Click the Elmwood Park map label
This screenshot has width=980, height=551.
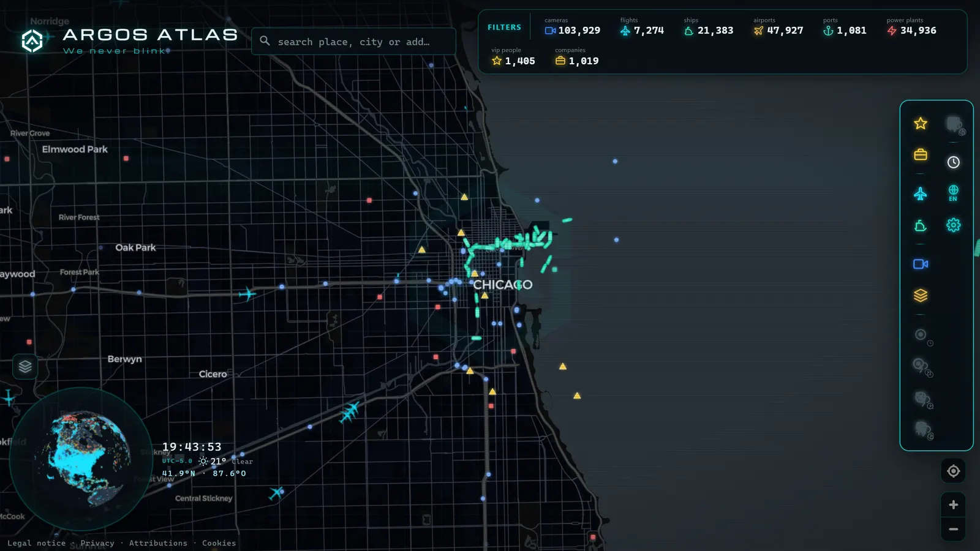[x=75, y=149]
